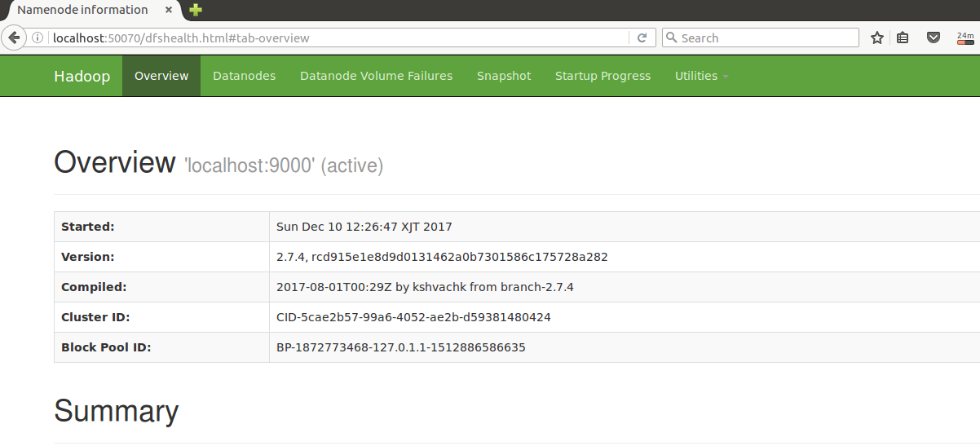Click the magnifier icon in the search box
Image resolution: width=980 pixels, height=446 pixels.
(671, 38)
